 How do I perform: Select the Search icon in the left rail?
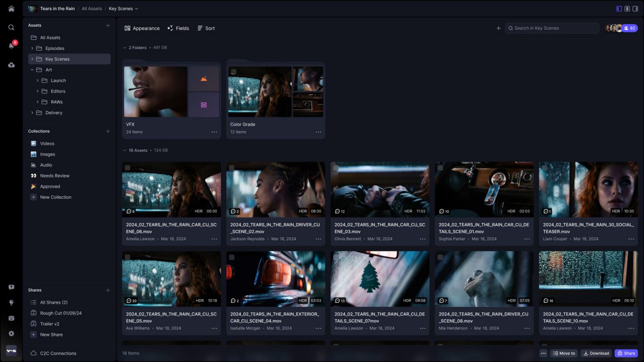pyautogui.click(x=11, y=27)
